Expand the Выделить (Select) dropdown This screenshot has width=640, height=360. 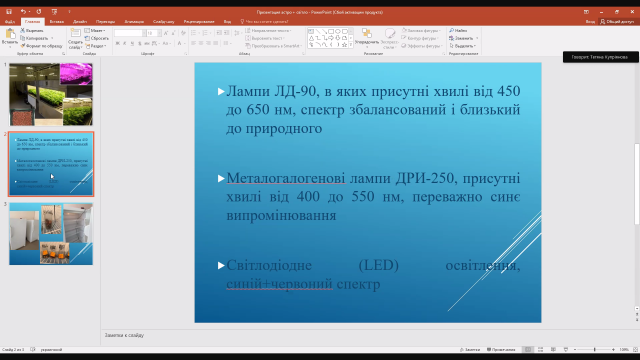coord(463,46)
